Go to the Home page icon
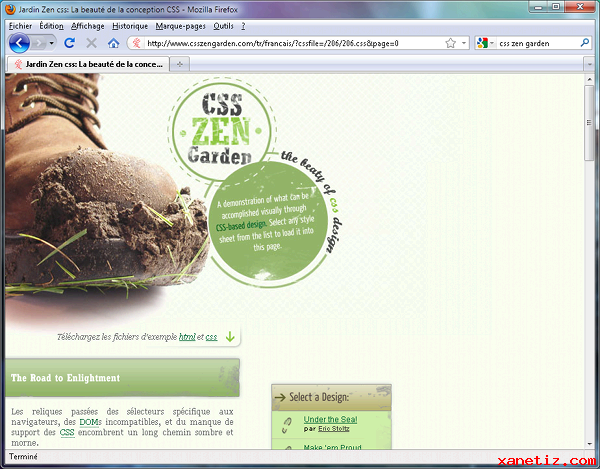This screenshot has height=469, width=600. pyautogui.click(x=113, y=43)
